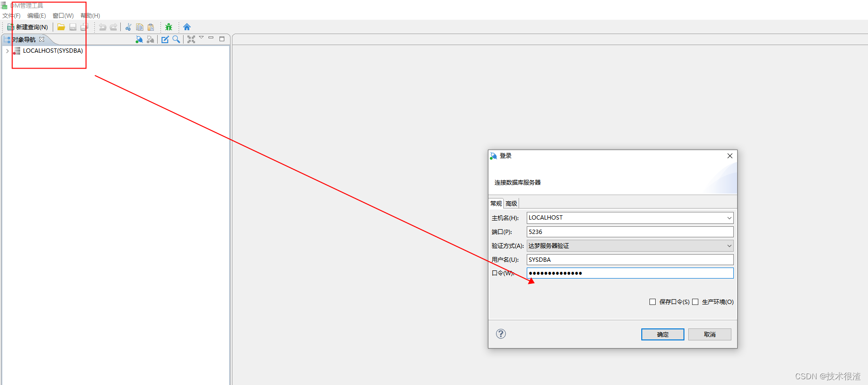Click the 端口 field containing 5236

(630, 232)
